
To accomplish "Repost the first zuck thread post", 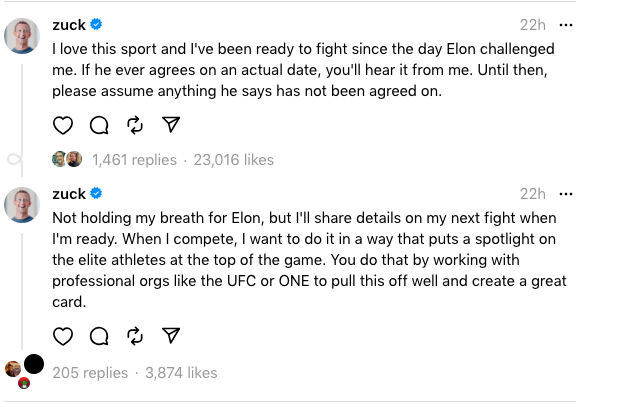I will click(x=135, y=125).
